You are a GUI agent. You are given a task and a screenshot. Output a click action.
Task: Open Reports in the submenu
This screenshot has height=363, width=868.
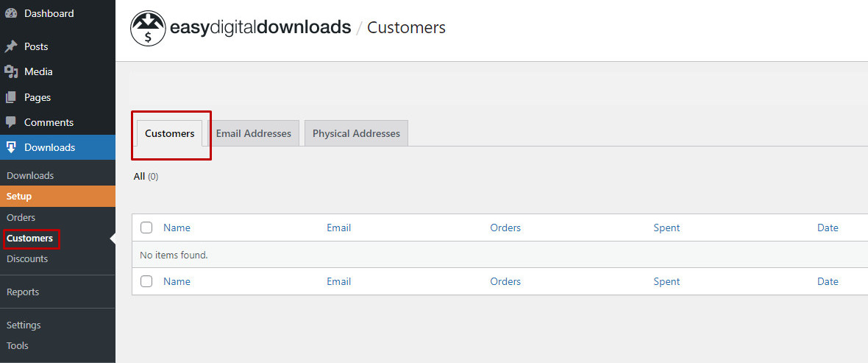tap(23, 292)
